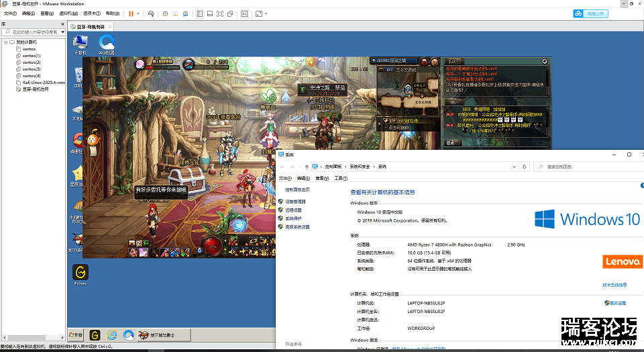
Task: Click 控制面板 breadcrumb in address bar
Action: 333,167
